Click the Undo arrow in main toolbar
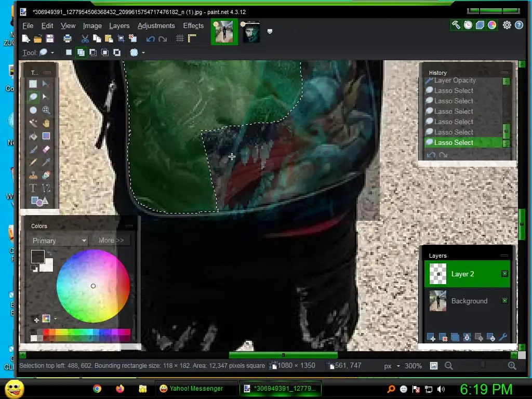 (x=150, y=39)
